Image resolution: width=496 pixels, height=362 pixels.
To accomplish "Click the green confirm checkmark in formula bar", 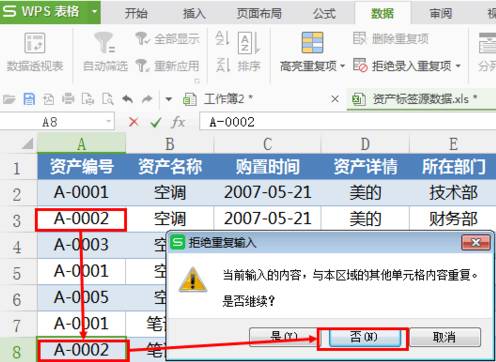I will 156,122.
